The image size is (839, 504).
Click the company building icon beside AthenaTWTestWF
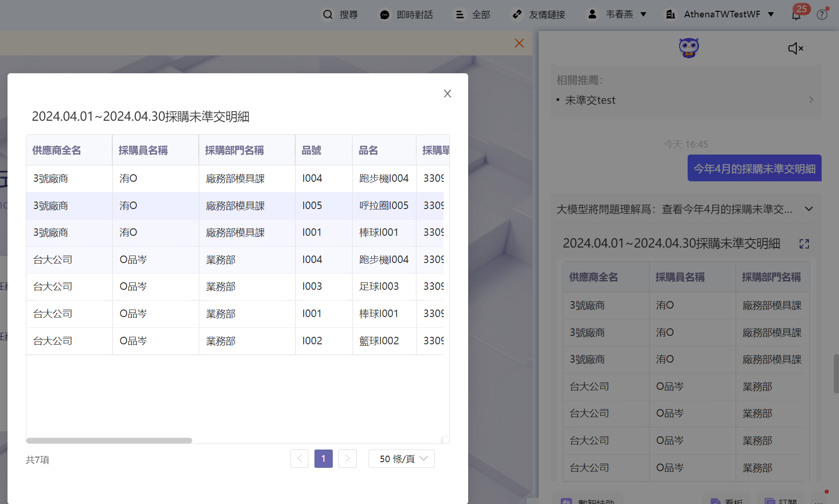click(x=671, y=15)
